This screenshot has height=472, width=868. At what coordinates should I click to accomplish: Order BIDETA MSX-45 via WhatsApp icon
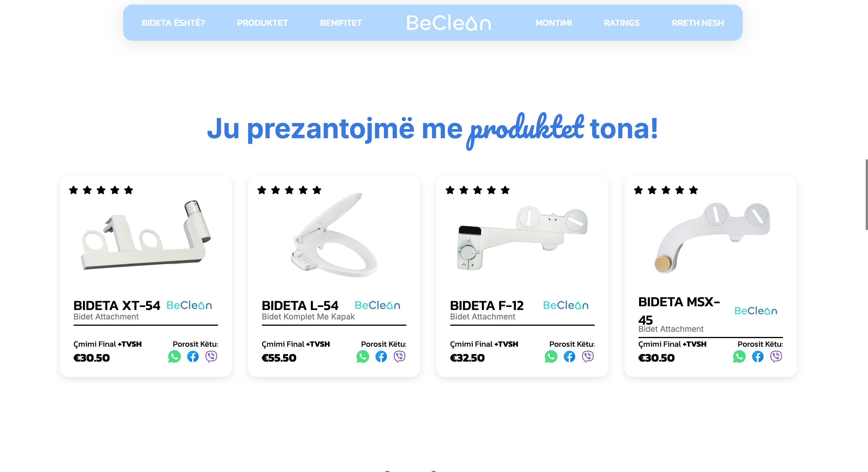(x=739, y=356)
